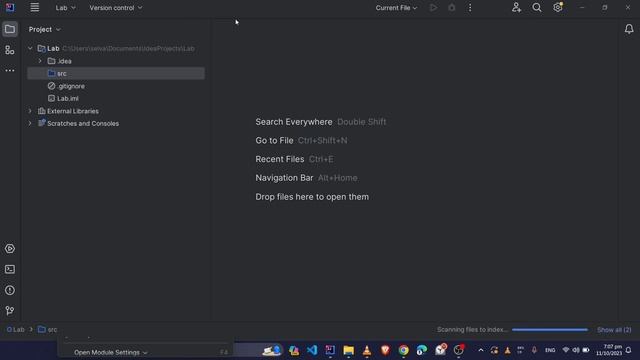This screenshot has width=640, height=360.
Task: Collapse the Lab root folder chevron
Action: tap(30, 48)
